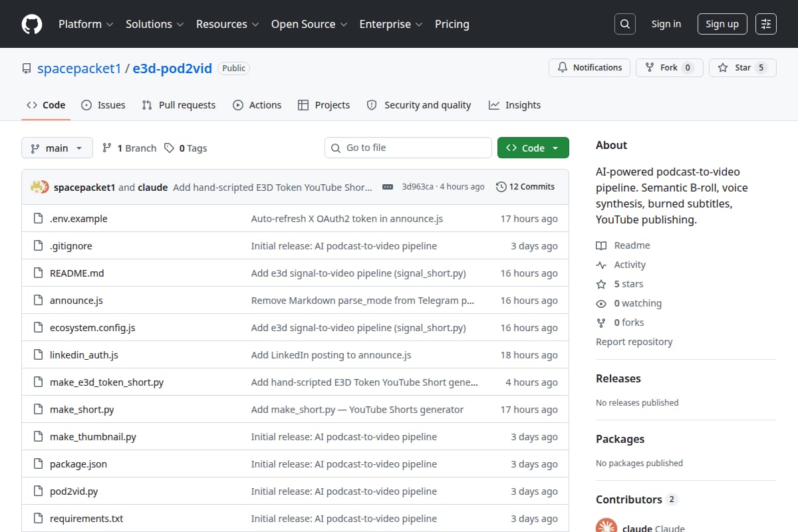Open requirements.txt file
This screenshot has height=532, width=798.
coord(86,519)
